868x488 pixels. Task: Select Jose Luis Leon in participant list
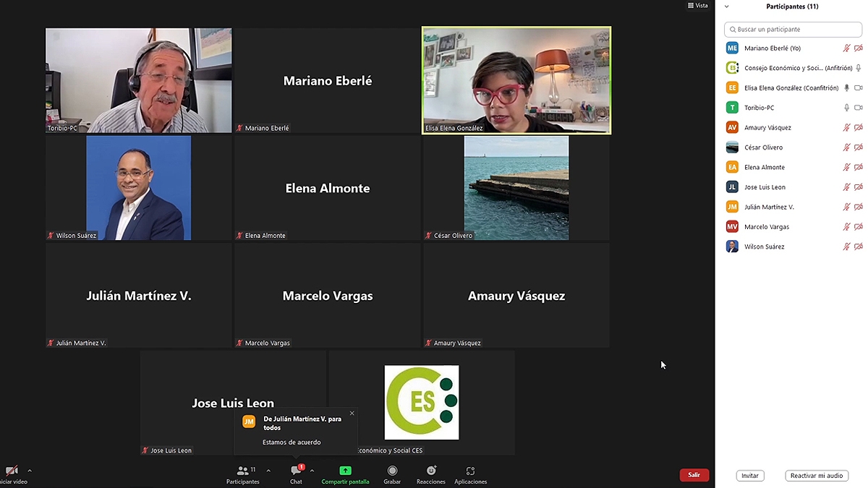[793, 187]
